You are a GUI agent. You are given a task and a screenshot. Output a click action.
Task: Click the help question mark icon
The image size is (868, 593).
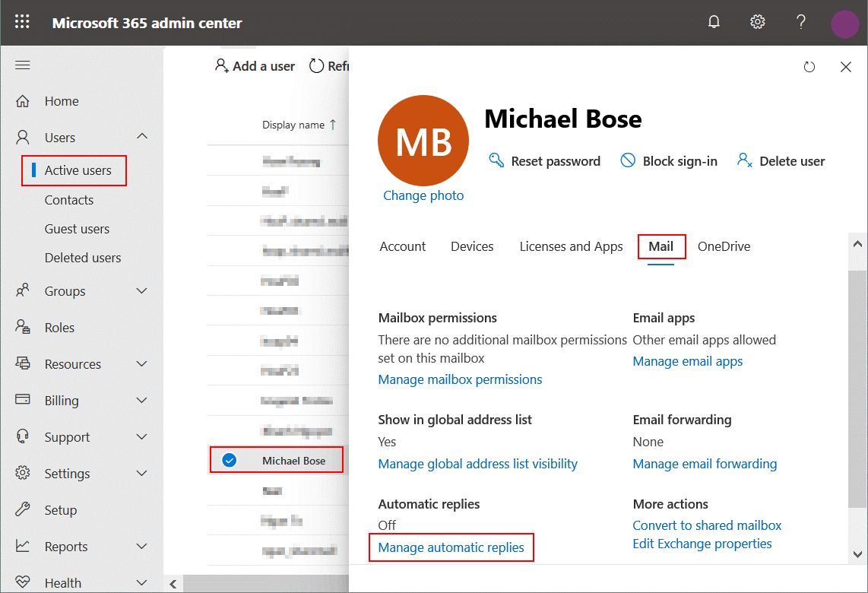[800, 22]
